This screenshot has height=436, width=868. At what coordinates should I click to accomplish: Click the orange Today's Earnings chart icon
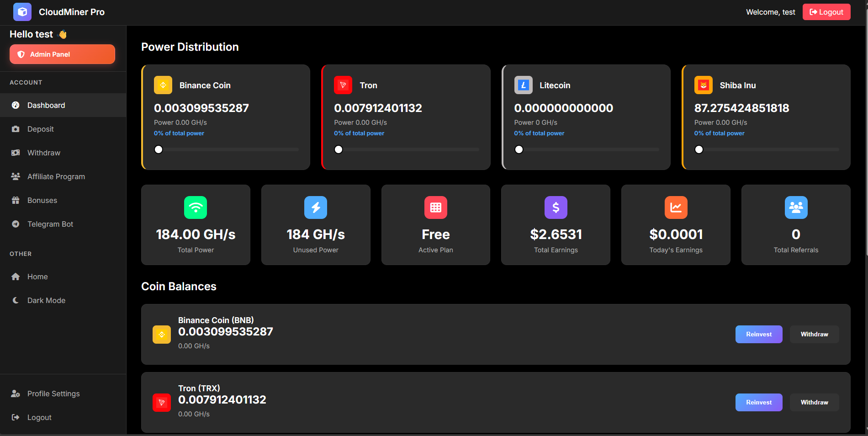pyautogui.click(x=676, y=207)
